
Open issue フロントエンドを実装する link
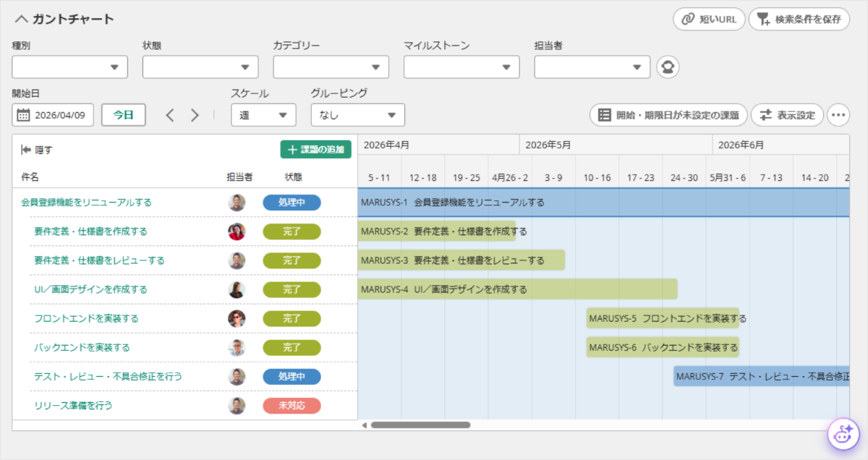pos(86,318)
